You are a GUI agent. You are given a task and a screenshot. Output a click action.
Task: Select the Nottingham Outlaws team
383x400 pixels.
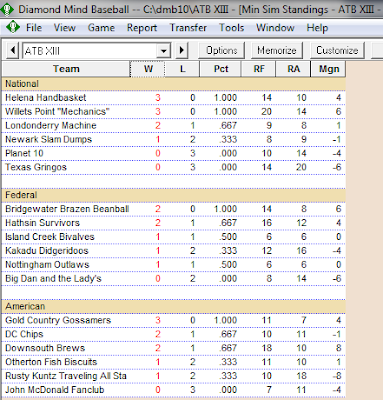pos(47,265)
